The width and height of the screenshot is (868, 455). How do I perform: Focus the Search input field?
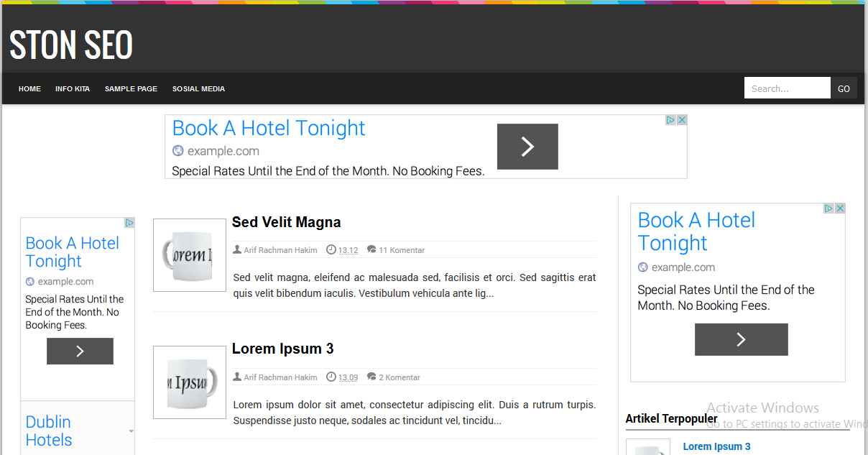787,88
